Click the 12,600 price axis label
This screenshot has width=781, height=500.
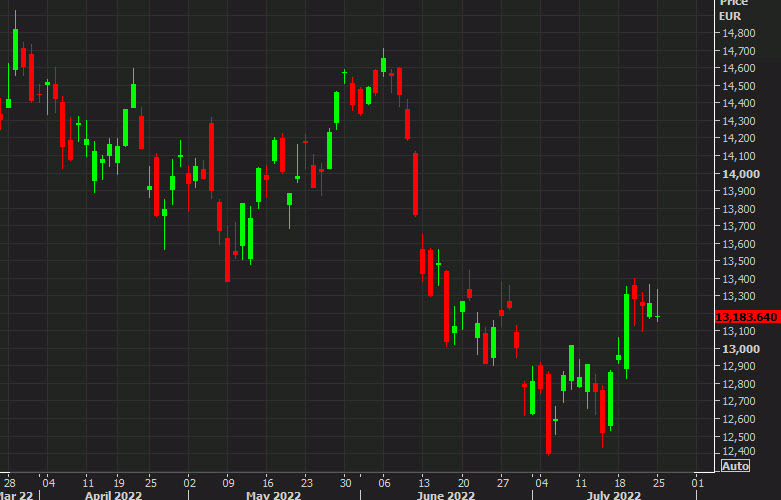739,419
